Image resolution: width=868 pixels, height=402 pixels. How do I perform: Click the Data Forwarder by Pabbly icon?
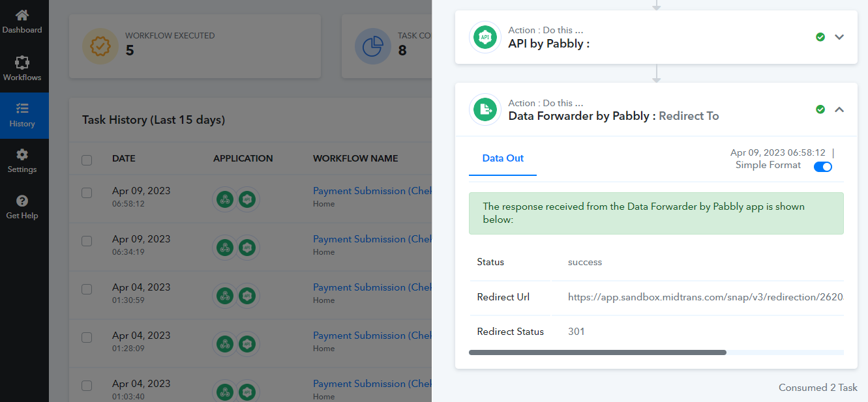click(x=485, y=109)
